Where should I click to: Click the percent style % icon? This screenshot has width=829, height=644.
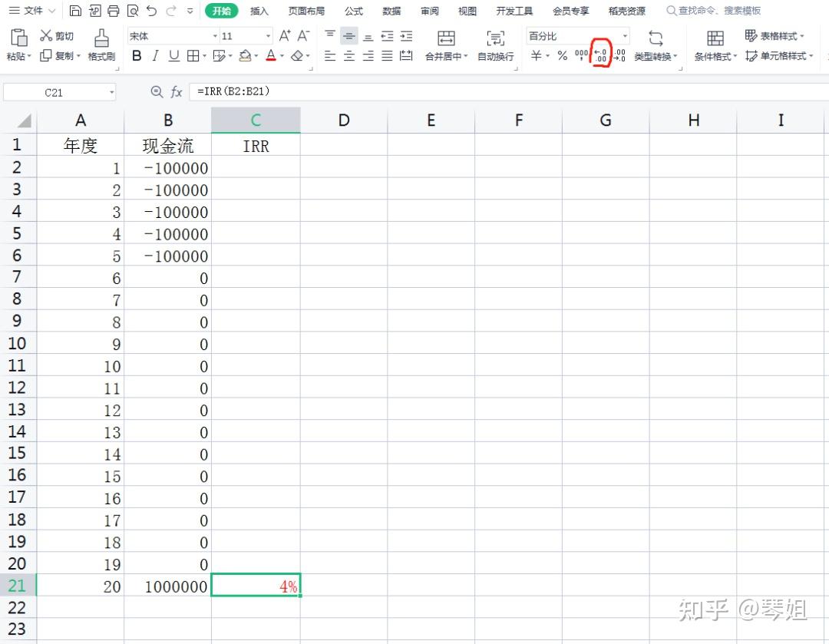561,55
